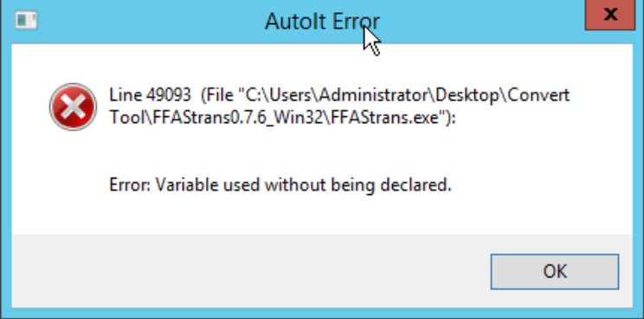644x319 pixels.
Task: Click the AutoIt Error title text
Action: tap(322, 21)
